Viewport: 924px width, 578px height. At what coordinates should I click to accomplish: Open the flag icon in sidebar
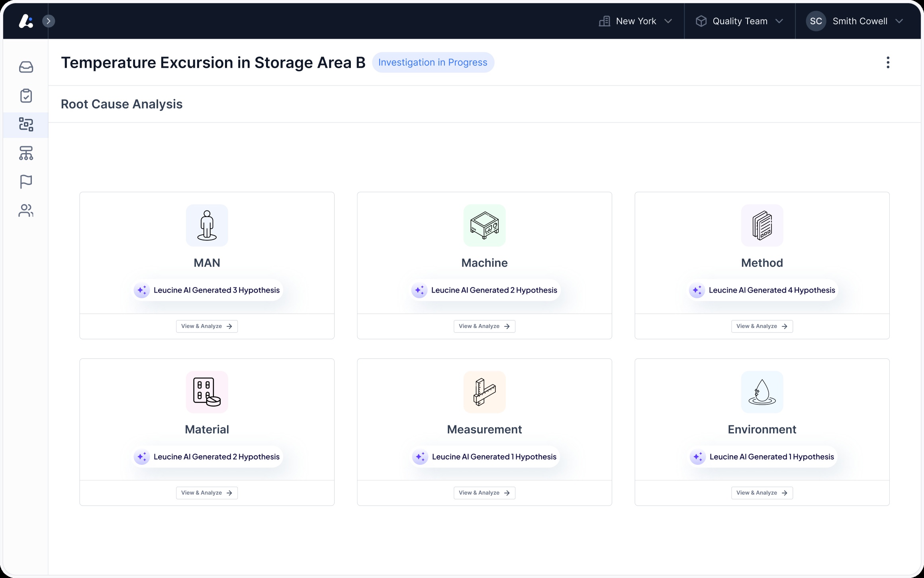26,182
